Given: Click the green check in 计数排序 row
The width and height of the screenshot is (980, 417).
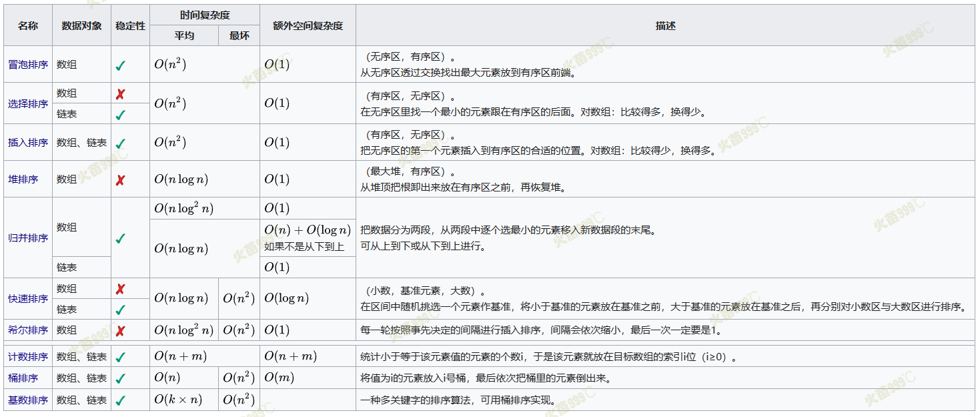Looking at the screenshot, I should point(120,357).
